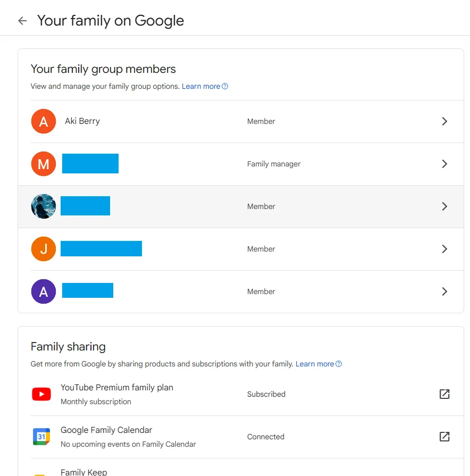The image size is (470, 476).
Task: Click the Subscribed status text
Action: tap(266, 394)
